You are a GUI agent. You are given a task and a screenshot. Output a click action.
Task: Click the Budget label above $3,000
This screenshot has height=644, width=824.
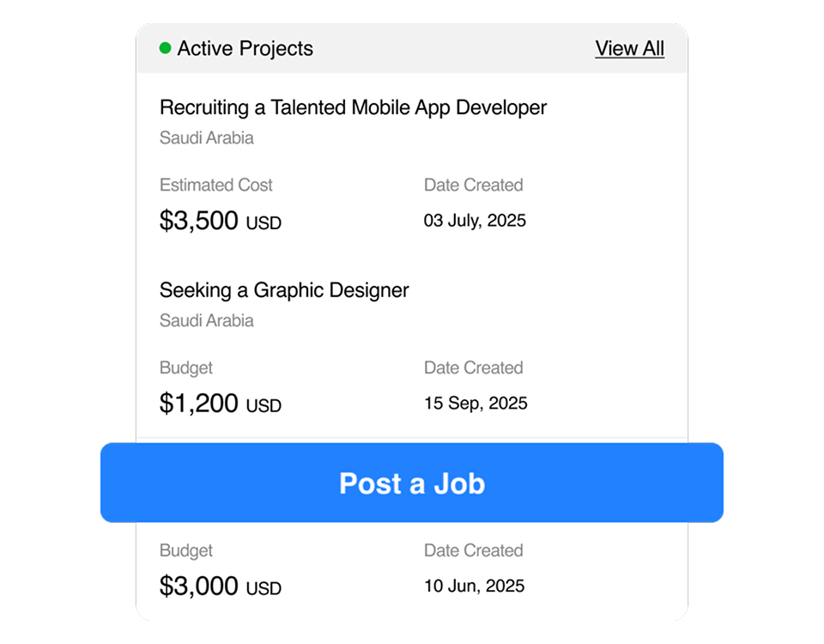pyautogui.click(x=186, y=550)
